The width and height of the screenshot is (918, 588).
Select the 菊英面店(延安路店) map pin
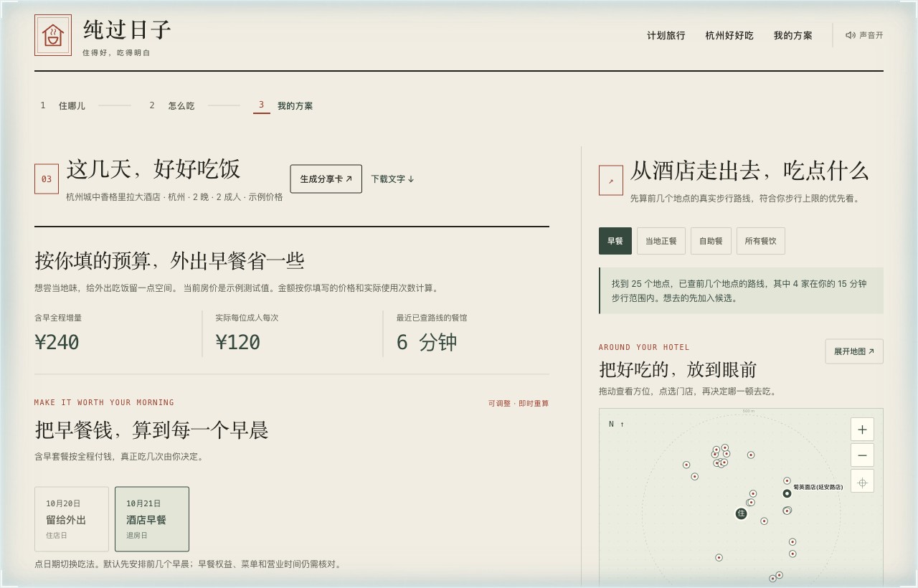[787, 493]
